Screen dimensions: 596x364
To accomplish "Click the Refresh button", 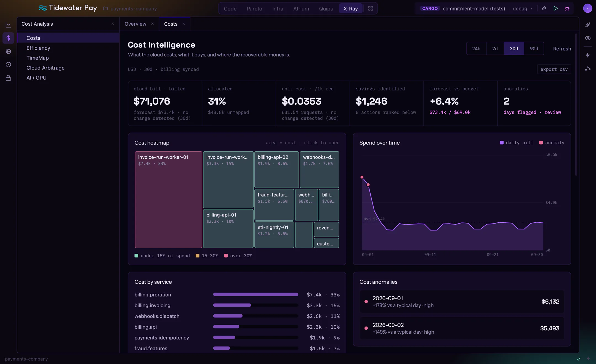I will click(x=562, y=49).
